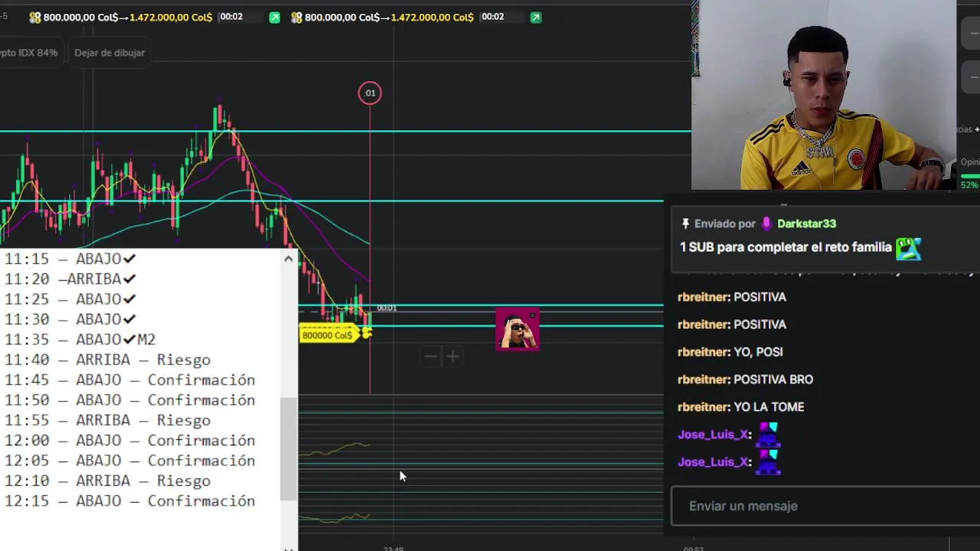Screen dimensions: 980x551
Task: Click the red :01 timer marker
Action: point(370,93)
